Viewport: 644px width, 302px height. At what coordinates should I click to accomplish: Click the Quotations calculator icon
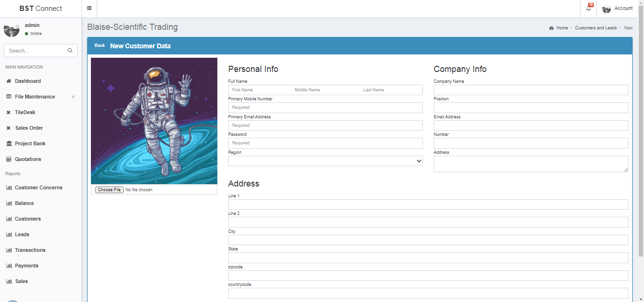(x=9, y=160)
